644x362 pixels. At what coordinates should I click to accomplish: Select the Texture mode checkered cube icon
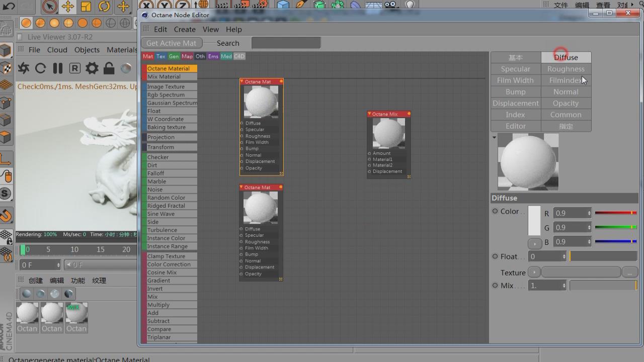click(x=6, y=68)
